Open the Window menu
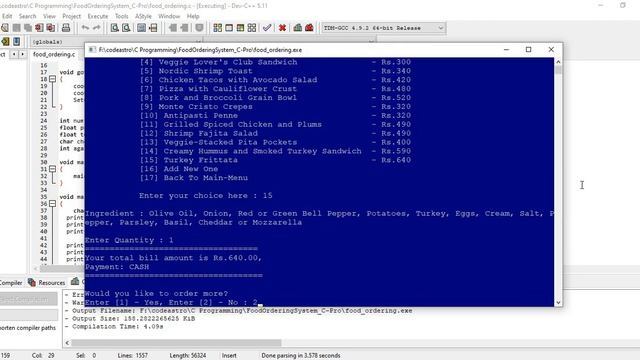This screenshot has height=360, width=640. [169, 16]
